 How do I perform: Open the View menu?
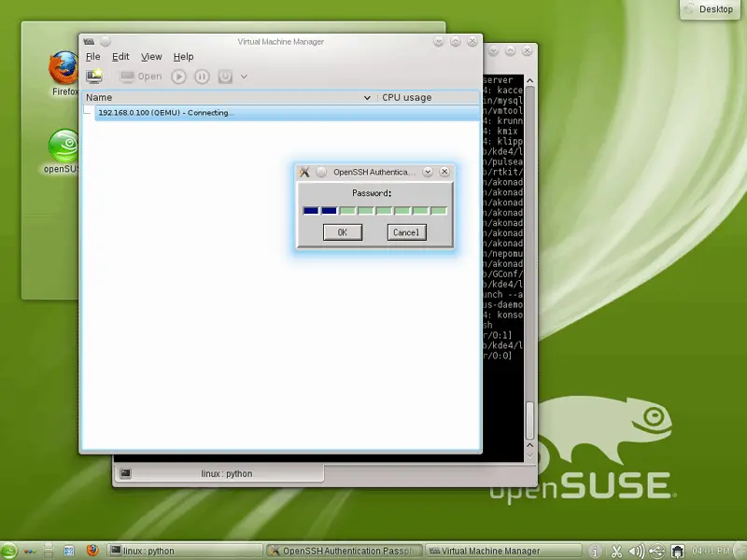(x=151, y=57)
